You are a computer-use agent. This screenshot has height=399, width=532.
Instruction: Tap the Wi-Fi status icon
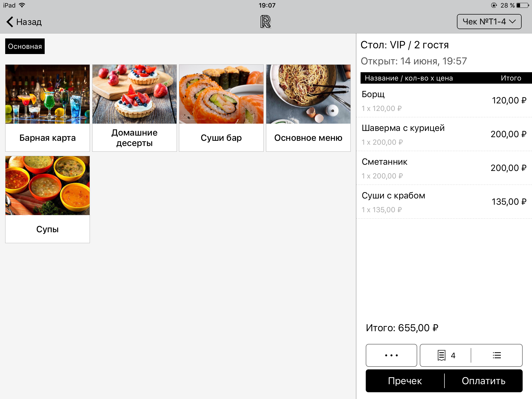22,5
